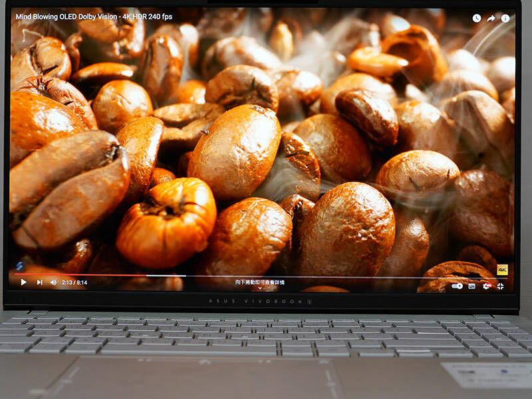Open the video settings gear
This screenshot has height=399, width=532.
[x=487, y=287]
